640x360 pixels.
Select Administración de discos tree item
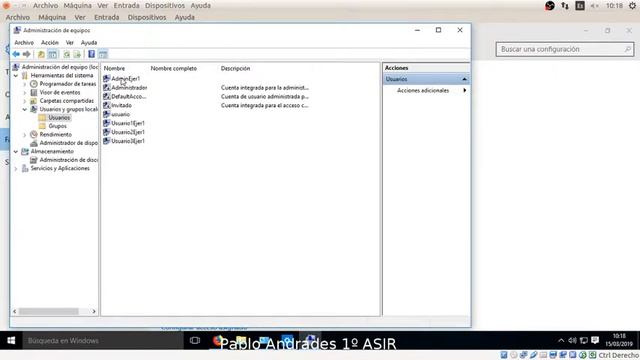tap(64, 160)
